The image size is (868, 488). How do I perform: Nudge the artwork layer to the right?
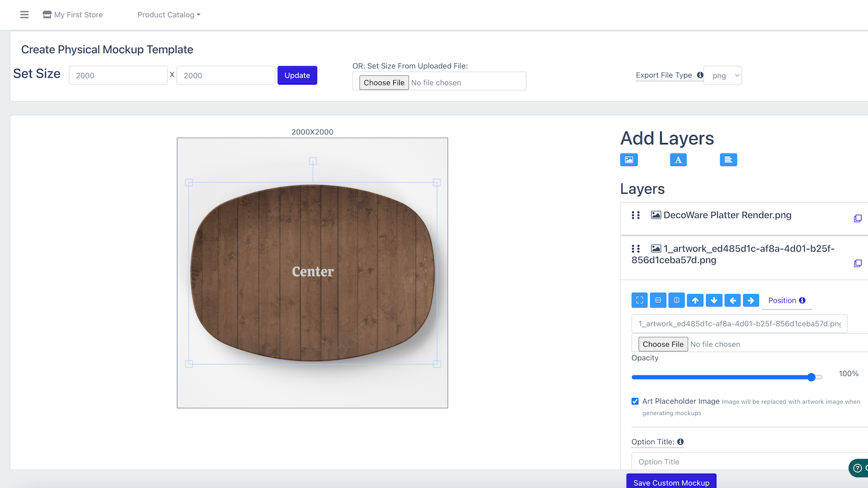click(x=751, y=300)
